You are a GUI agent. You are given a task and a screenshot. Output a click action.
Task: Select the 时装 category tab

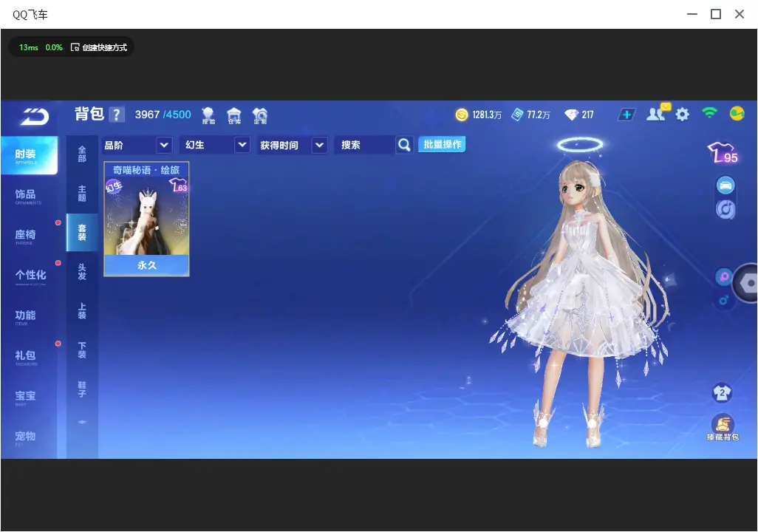coord(29,155)
